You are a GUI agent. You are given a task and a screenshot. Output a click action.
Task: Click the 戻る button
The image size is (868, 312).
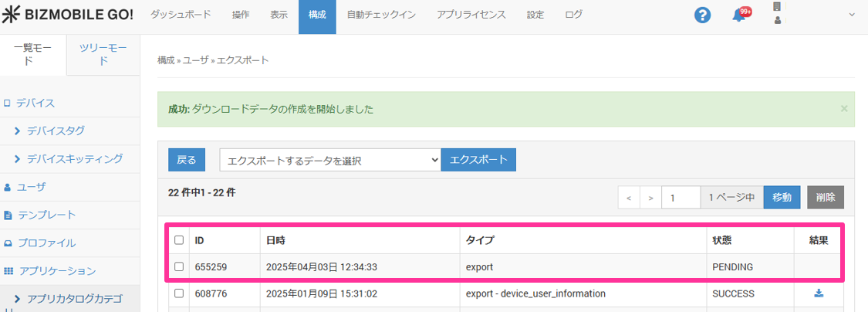(x=187, y=160)
